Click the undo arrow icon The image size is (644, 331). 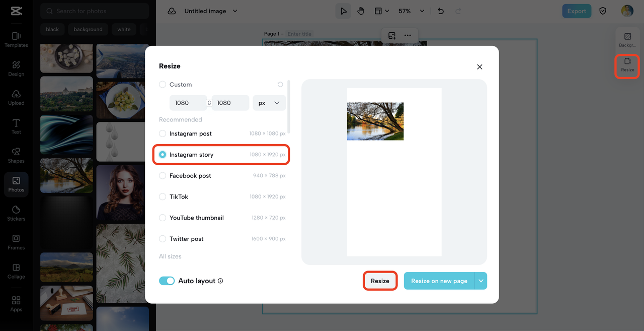pyautogui.click(x=441, y=11)
